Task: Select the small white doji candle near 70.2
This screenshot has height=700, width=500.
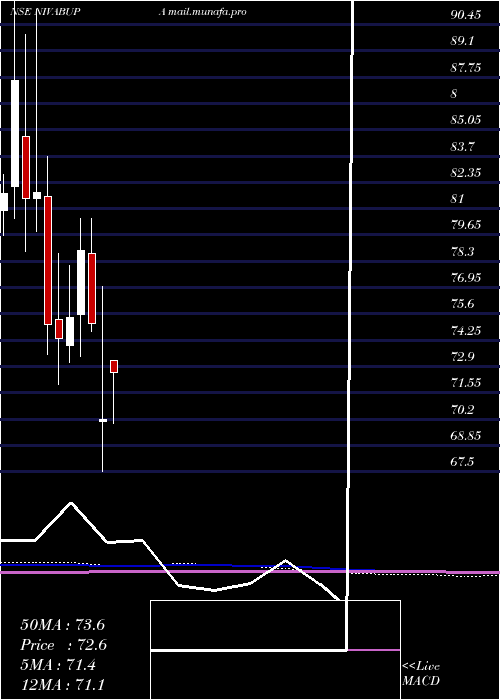Action: pos(103,420)
